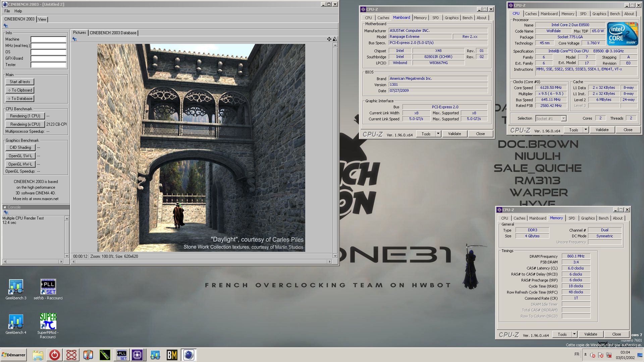644x362 pixels.
Task: Open the Action Center flag tray icon
Action: tap(600, 355)
